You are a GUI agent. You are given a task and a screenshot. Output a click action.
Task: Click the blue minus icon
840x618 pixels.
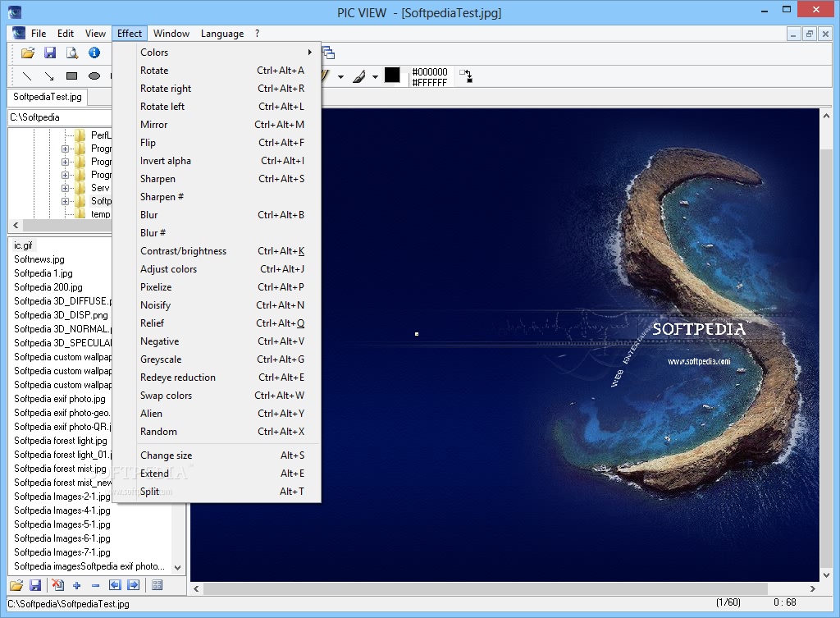pos(95,586)
